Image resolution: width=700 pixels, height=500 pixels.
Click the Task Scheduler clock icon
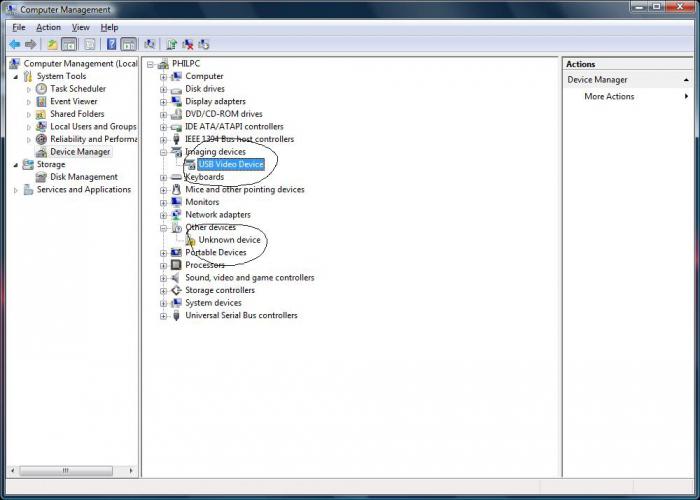click(x=41, y=89)
